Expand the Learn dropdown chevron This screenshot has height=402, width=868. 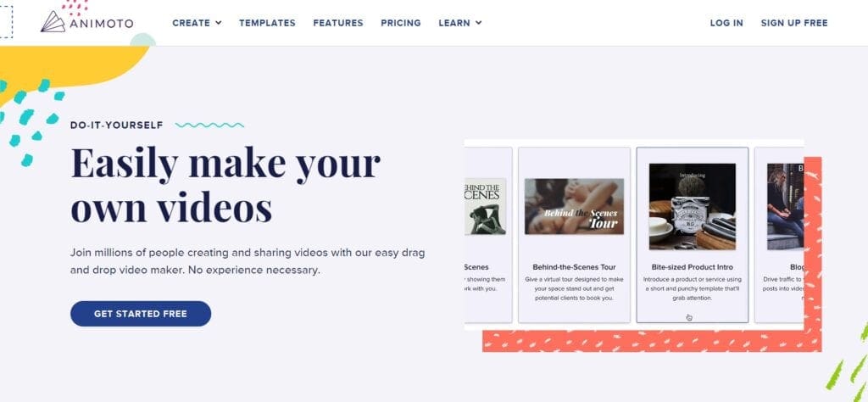[479, 23]
